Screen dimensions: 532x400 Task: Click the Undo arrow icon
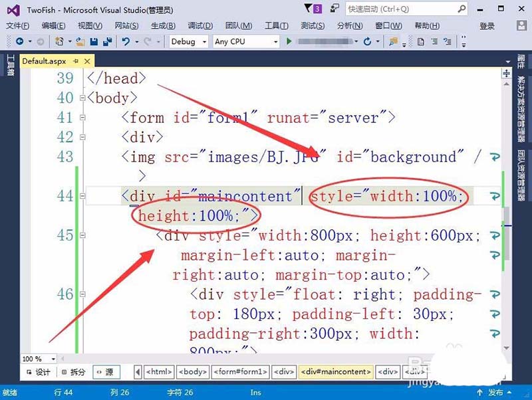coord(126,41)
